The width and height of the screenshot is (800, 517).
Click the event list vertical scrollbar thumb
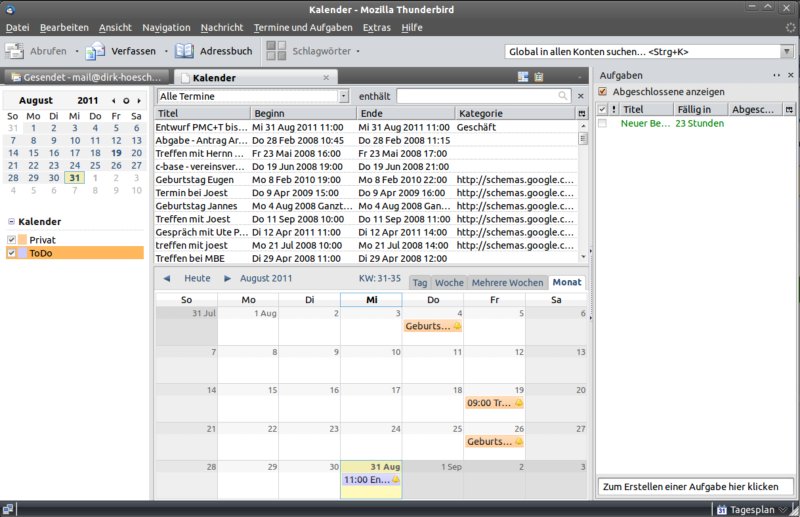coord(583,138)
